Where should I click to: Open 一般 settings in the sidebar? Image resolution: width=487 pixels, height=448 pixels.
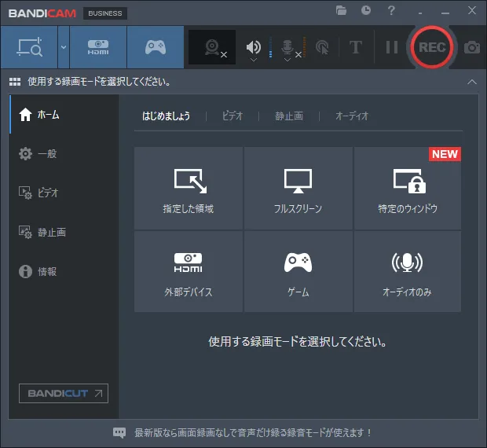(x=64, y=153)
